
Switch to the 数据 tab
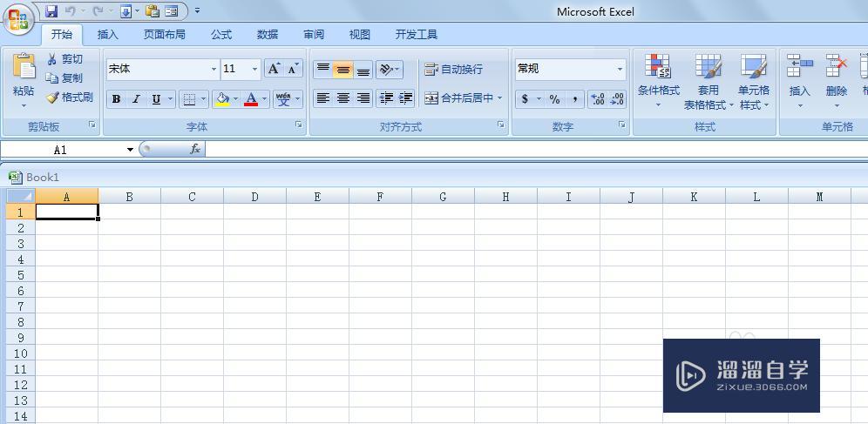268,34
